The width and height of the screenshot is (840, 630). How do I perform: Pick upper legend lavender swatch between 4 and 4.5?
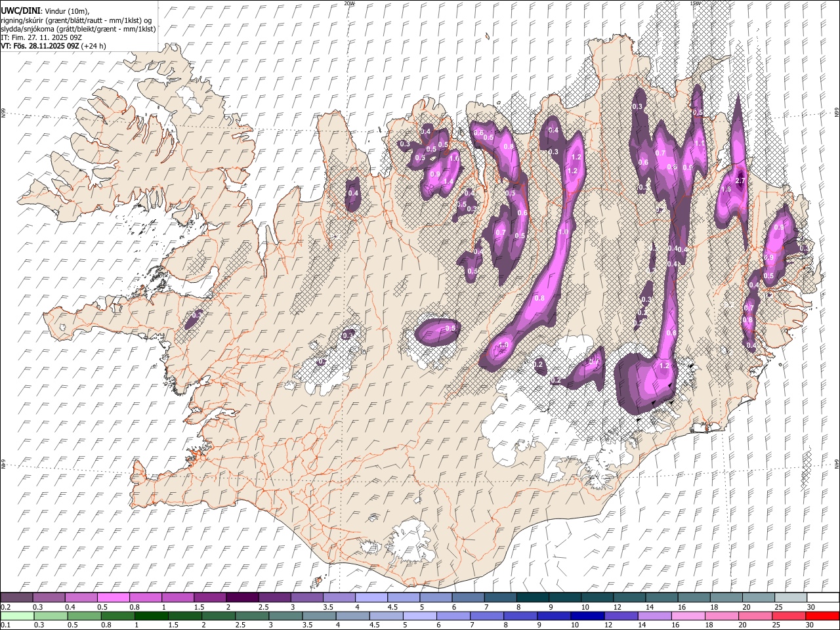click(x=372, y=597)
